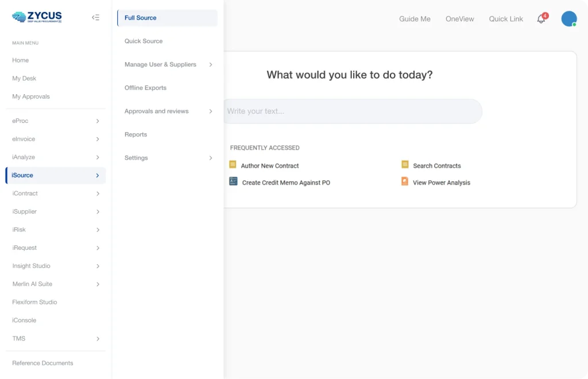Expand the eProc chevron
This screenshot has height=379, width=588.
pyautogui.click(x=98, y=121)
